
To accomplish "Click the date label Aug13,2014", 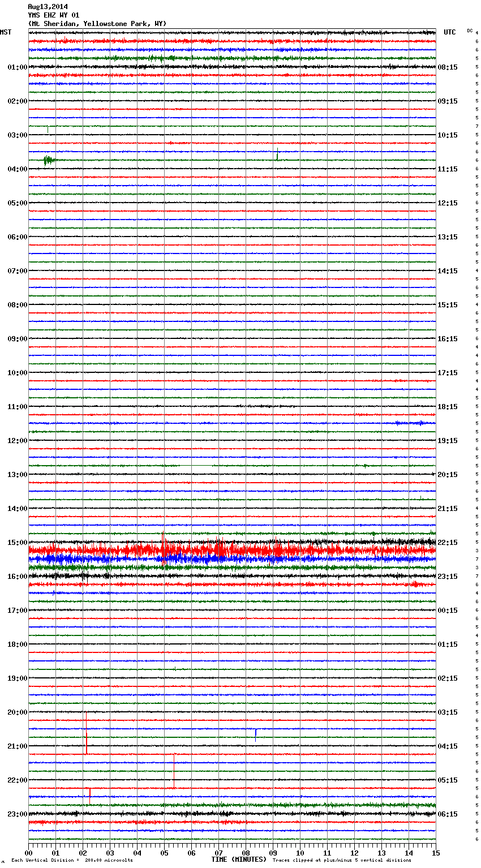I will (48, 7).
